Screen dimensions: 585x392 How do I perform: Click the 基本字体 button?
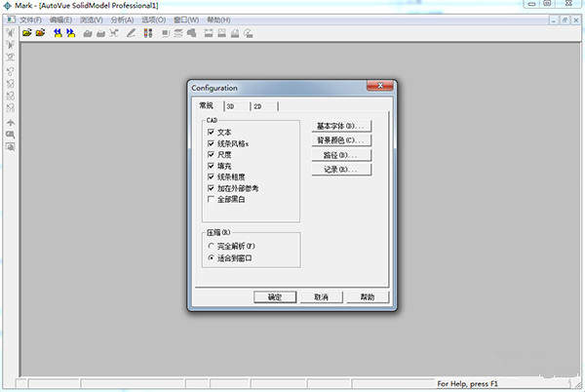(x=341, y=126)
